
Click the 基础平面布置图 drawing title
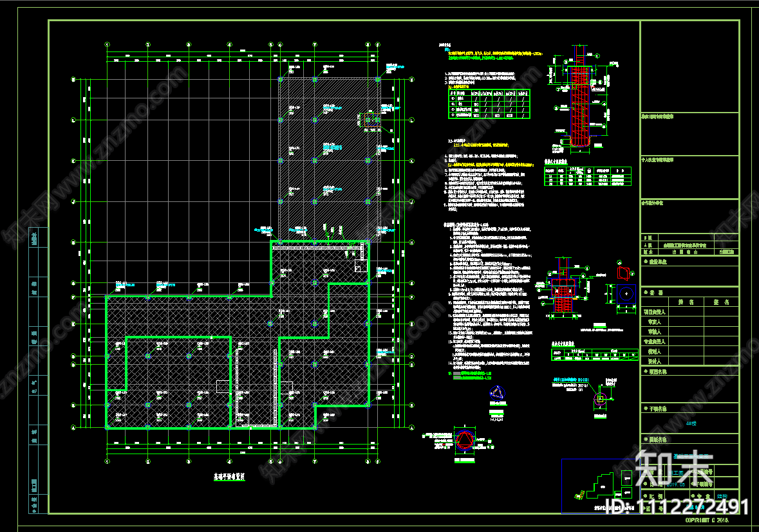(229, 477)
